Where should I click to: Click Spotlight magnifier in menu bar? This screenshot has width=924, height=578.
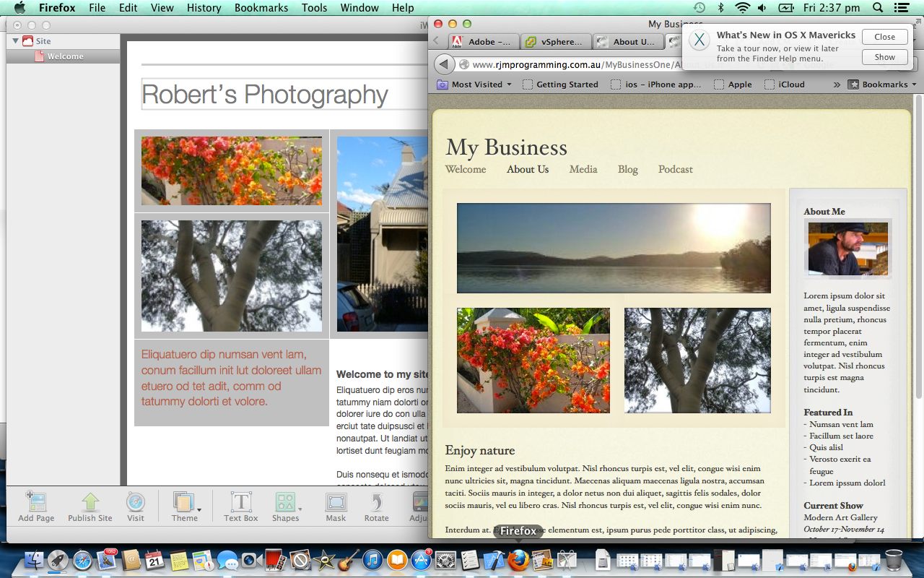(x=878, y=8)
